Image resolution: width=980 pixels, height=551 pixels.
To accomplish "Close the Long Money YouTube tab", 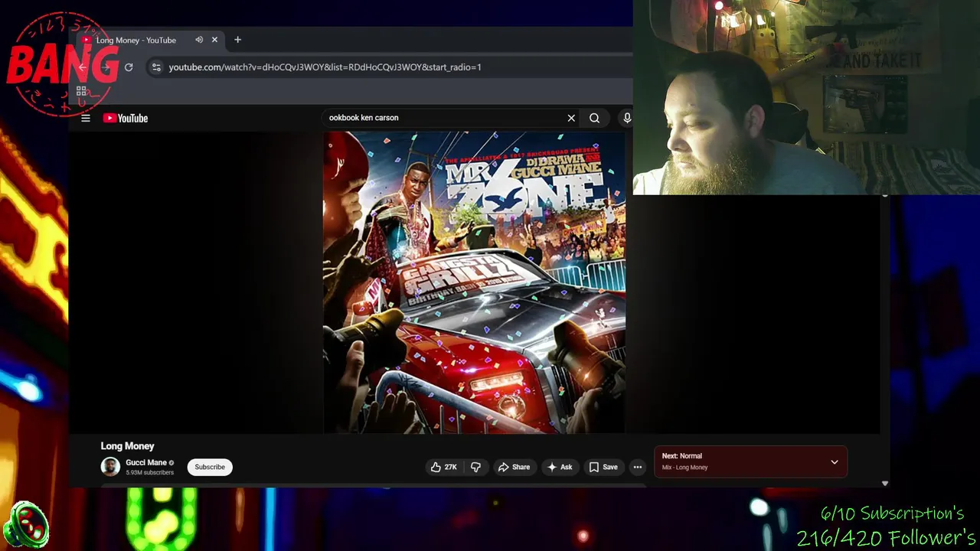I will click(x=214, y=40).
